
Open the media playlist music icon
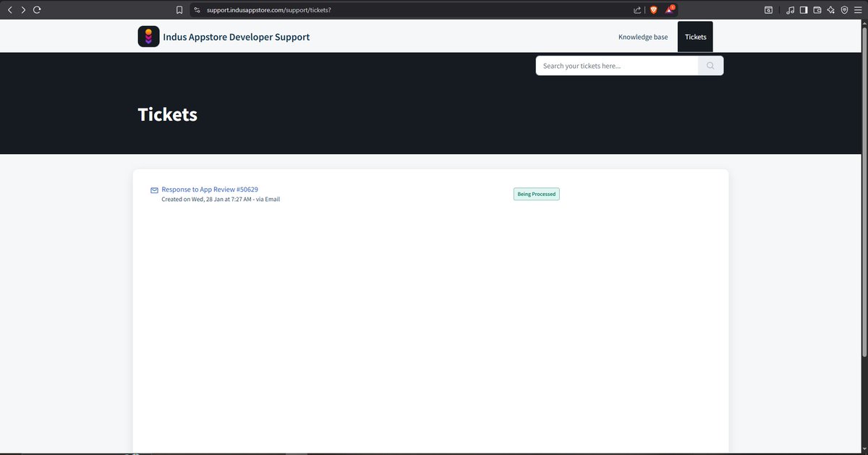(x=790, y=10)
